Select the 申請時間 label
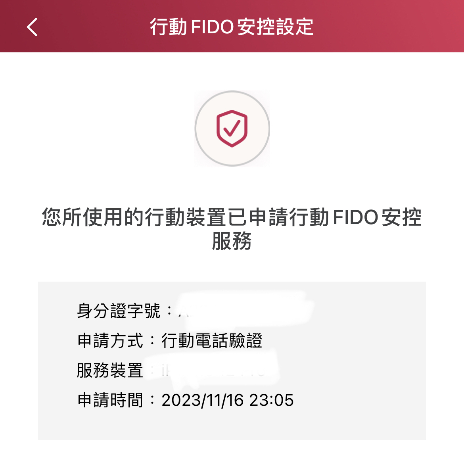The image size is (464, 476). [110, 400]
